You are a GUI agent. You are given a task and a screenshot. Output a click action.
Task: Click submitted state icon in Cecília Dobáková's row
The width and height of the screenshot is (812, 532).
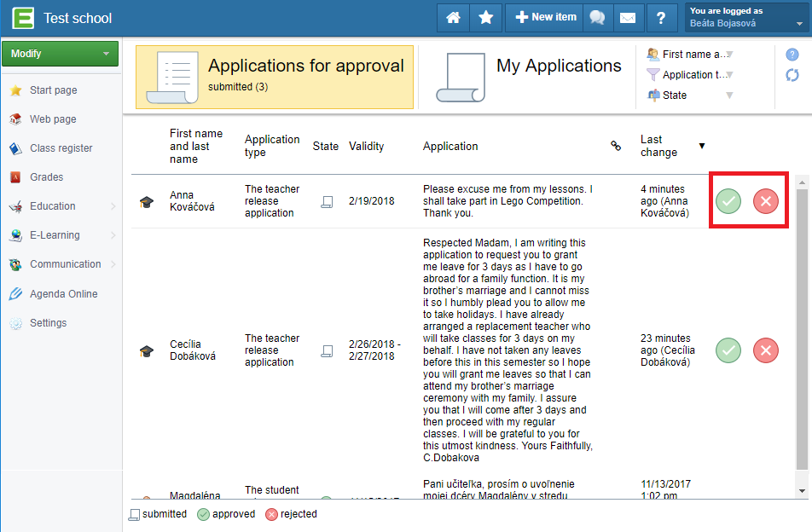pyautogui.click(x=327, y=351)
